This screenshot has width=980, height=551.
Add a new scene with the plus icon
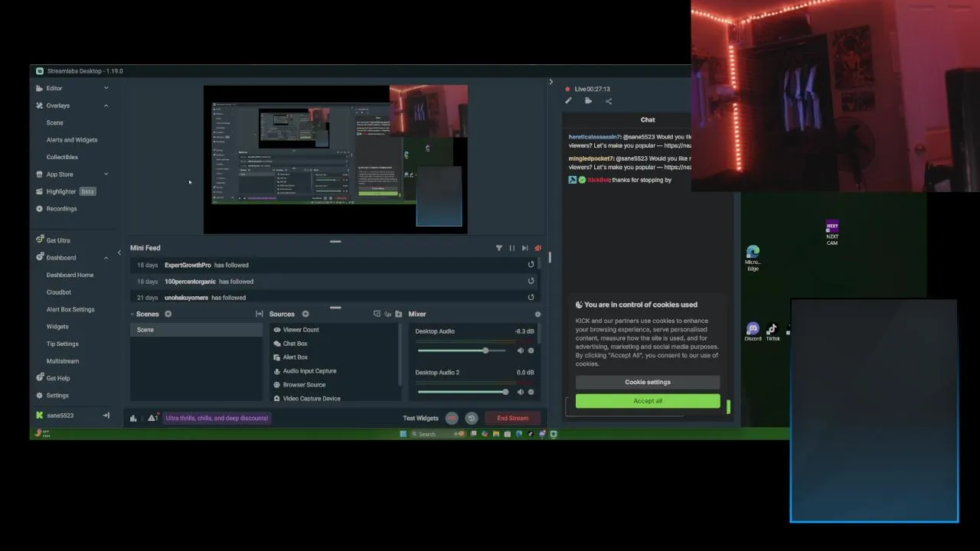(x=168, y=314)
